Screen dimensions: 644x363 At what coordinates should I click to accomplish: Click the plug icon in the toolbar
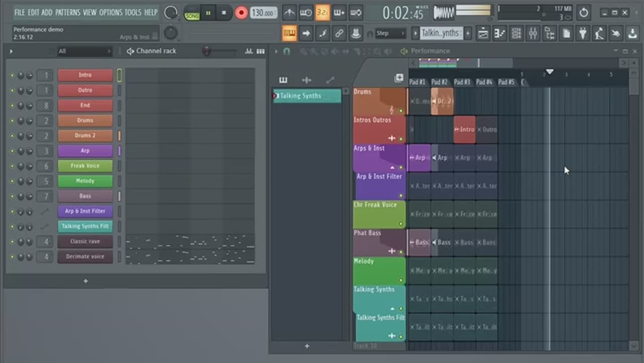tap(583, 34)
